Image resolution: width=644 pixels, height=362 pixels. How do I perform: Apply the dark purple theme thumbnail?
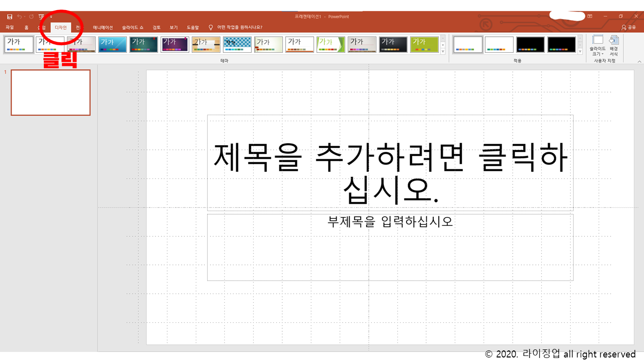[x=175, y=44]
